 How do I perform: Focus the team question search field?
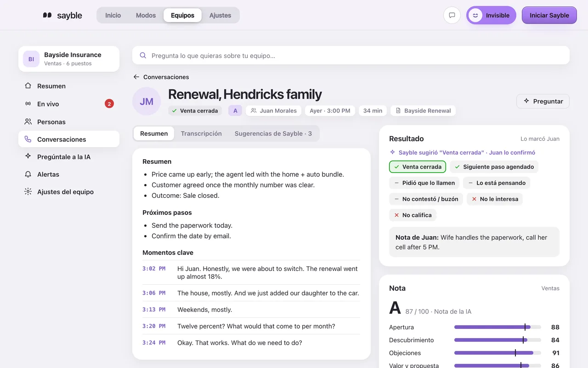(351, 55)
